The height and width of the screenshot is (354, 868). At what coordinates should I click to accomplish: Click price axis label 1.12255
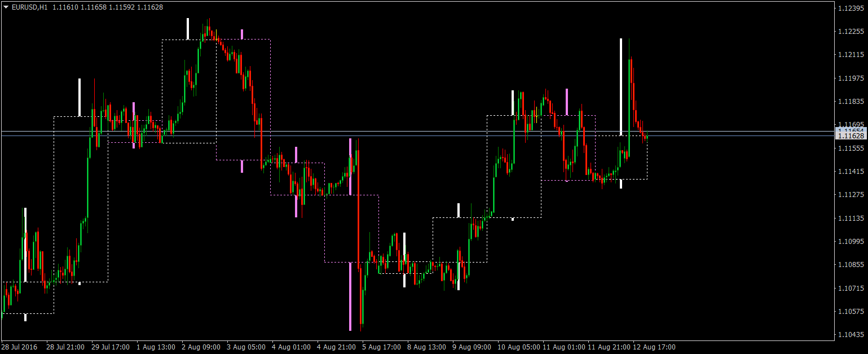pyautogui.click(x=852, y=32)
